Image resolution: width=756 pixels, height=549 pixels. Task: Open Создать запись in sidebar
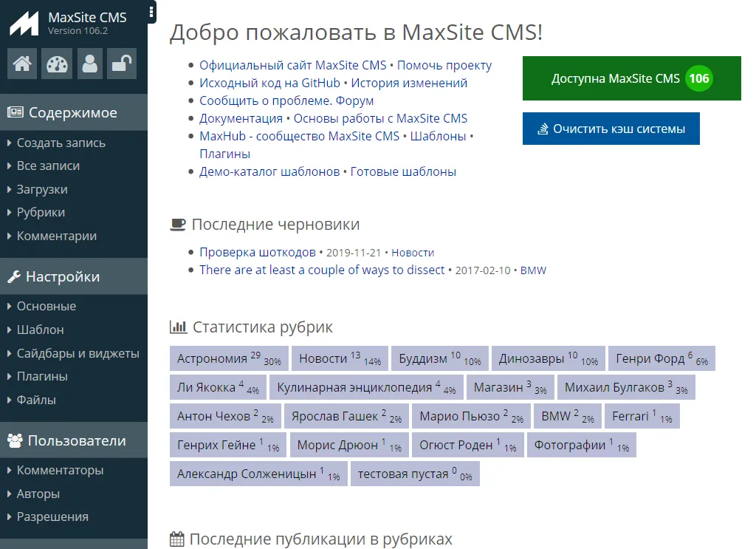click(61, 143)
